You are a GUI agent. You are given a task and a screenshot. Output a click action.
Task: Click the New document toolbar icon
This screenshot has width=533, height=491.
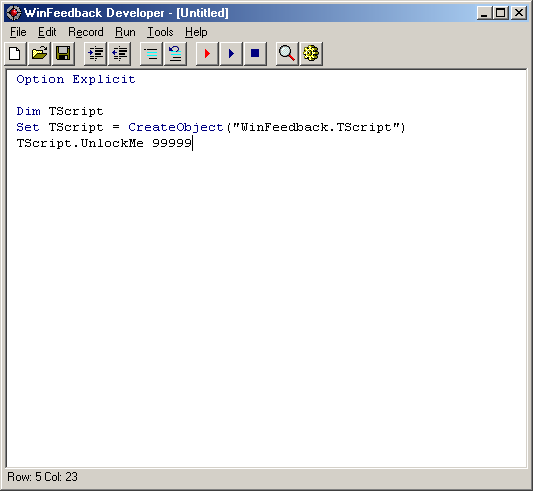point(15,54)
